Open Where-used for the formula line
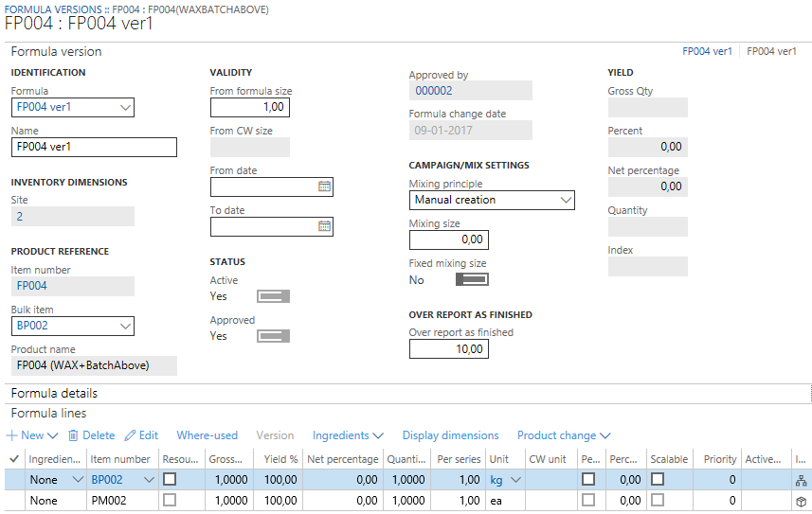The width and height of the screenshot is (812, 514). pos(208,435)
